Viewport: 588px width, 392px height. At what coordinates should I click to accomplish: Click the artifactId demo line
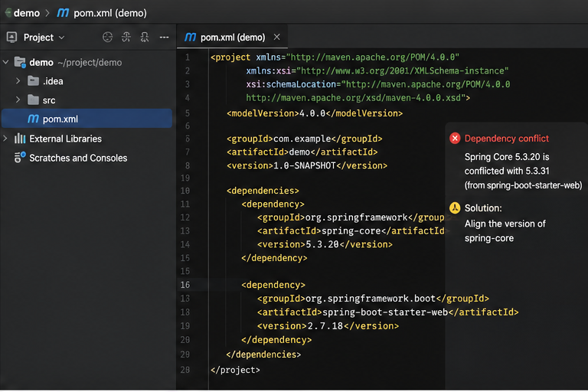pyautogui.click(x=302, y=152)
